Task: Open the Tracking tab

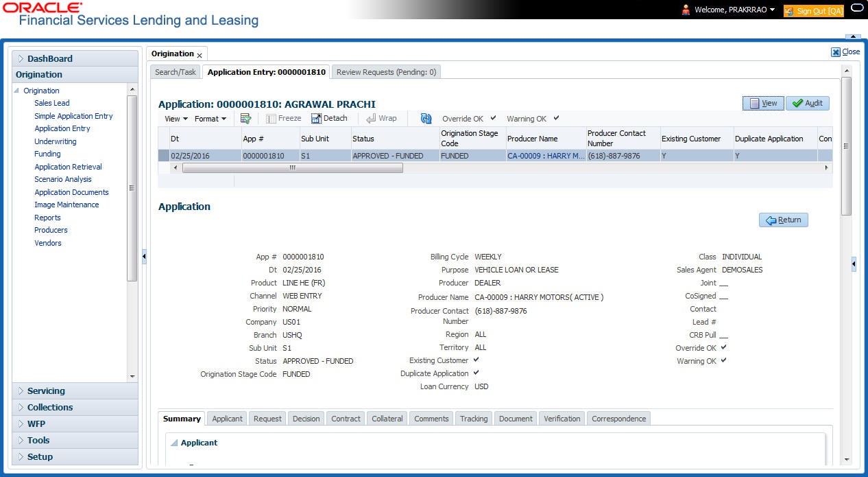Action: [x=474, y=419]
